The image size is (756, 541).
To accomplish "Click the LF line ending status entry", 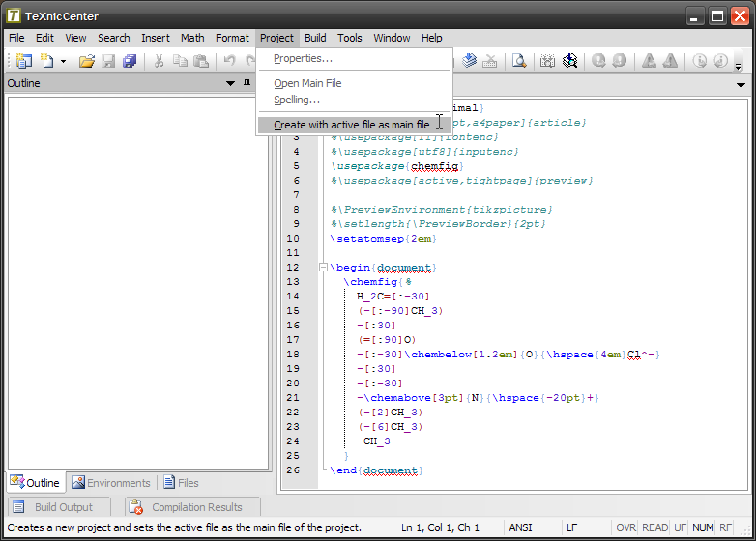I will click(571, 527).
